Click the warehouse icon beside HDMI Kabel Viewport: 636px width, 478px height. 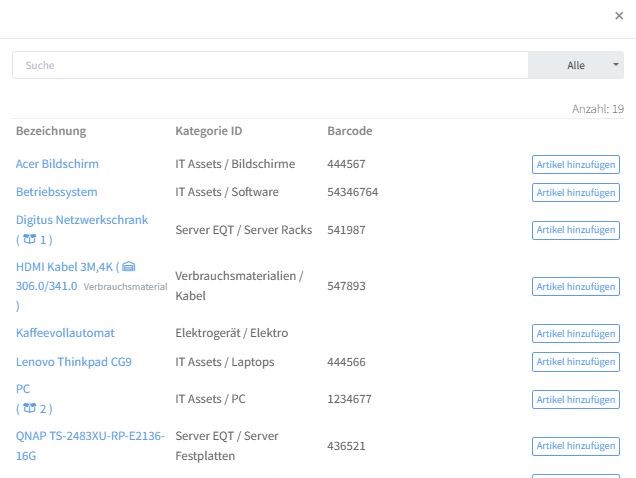[x=129, y=267]
